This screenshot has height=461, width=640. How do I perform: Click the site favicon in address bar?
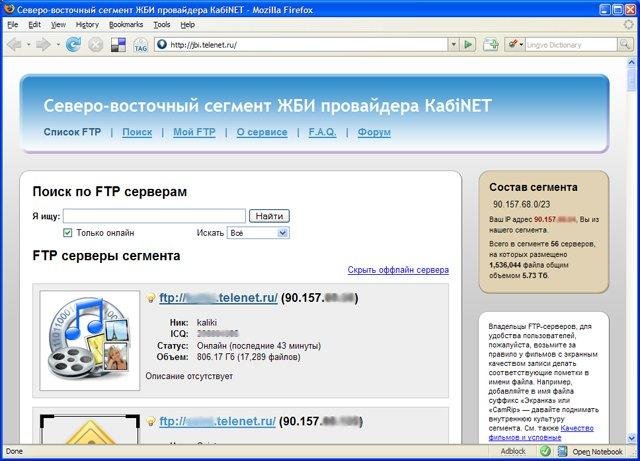(x=162, y=45)
